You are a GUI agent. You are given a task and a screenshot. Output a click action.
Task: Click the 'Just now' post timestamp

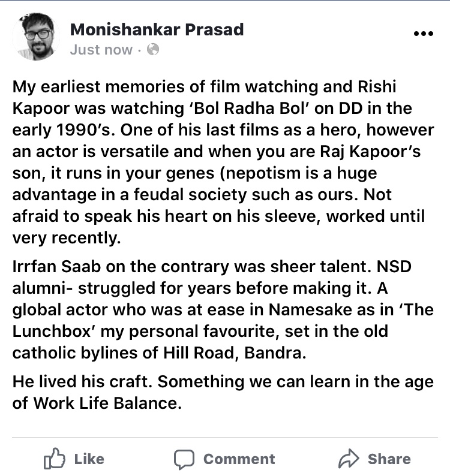(x=101, y=50)
